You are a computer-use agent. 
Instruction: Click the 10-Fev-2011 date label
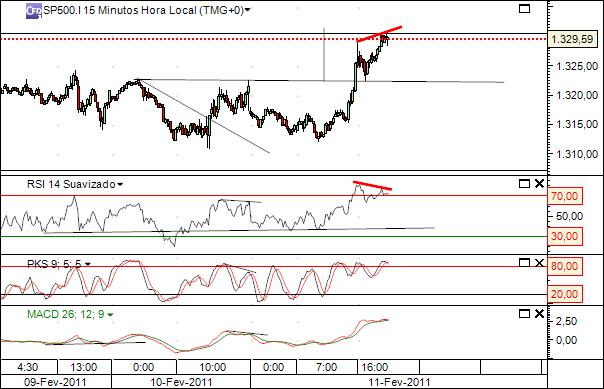point(181,382)
